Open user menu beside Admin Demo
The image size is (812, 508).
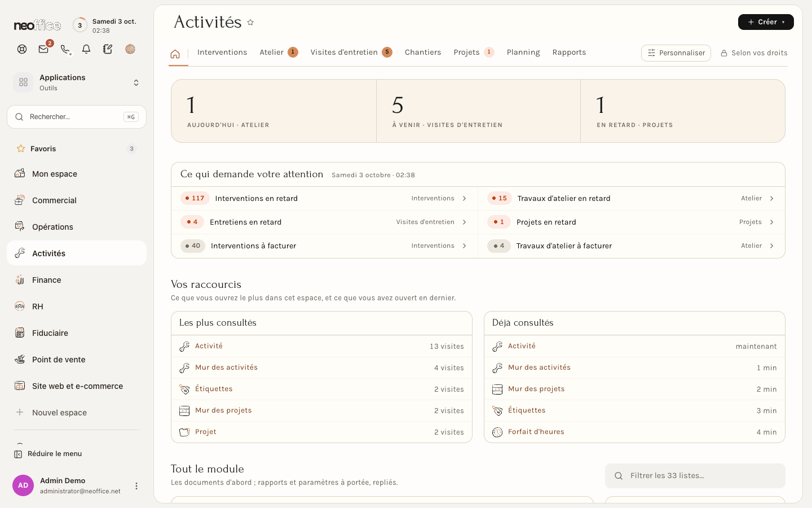(136, 486)
